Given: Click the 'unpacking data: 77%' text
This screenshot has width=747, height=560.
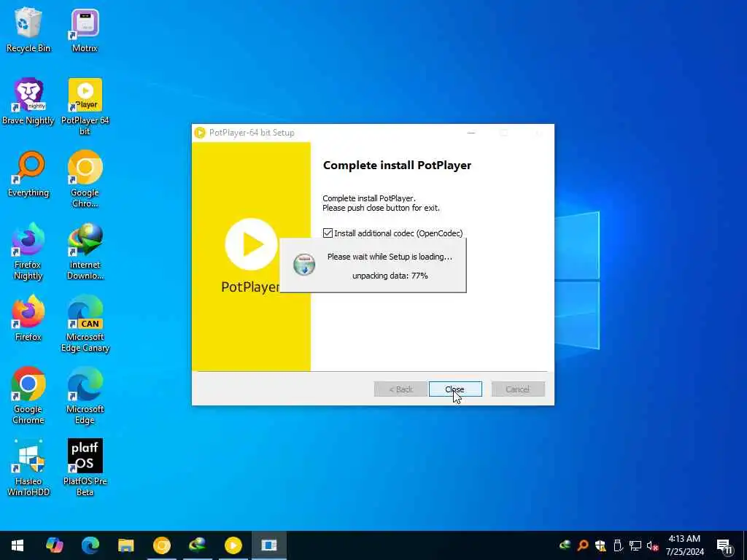Looking at the screenshot, I should 390,276.
